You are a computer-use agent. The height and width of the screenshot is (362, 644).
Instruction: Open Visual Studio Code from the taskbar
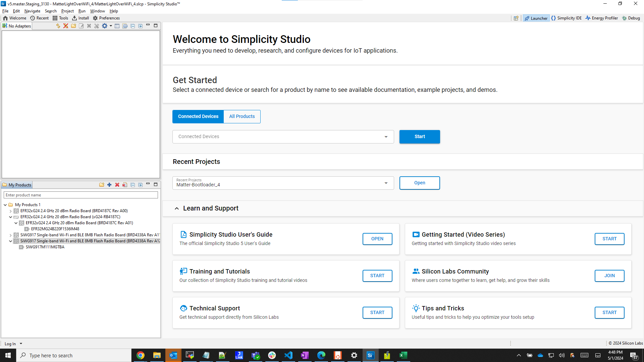pos(288,355)
